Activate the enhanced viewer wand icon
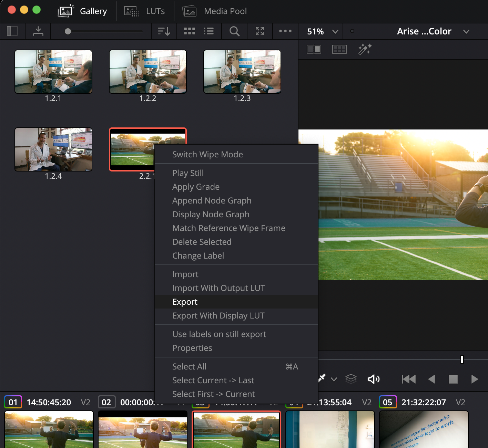 (x=365, y=49)
